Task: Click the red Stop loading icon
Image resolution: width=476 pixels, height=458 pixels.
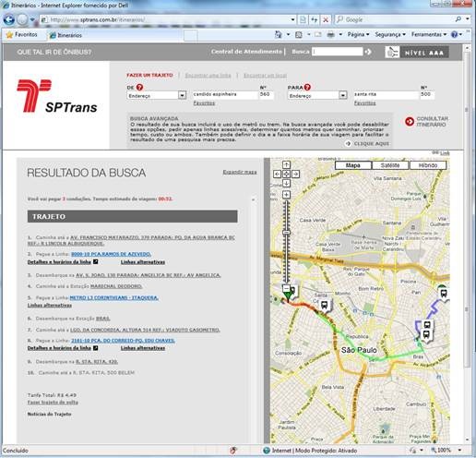Action: (326, 19)
